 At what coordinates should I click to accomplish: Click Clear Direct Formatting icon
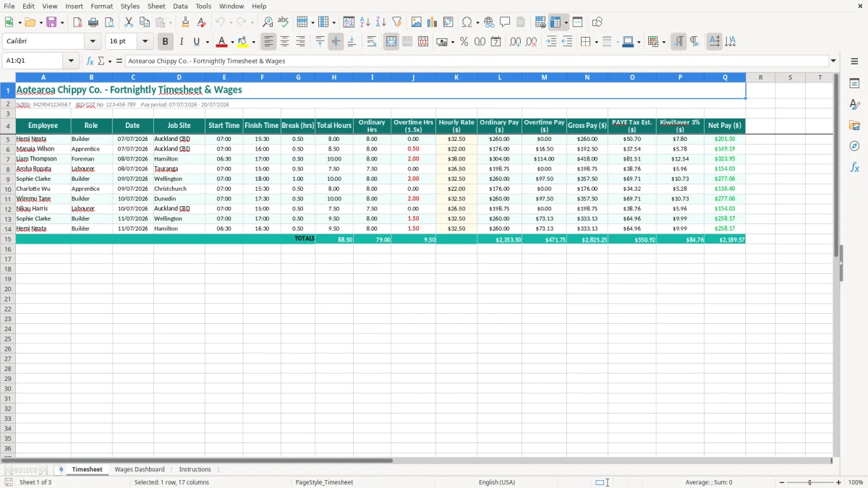click(202, 22)
